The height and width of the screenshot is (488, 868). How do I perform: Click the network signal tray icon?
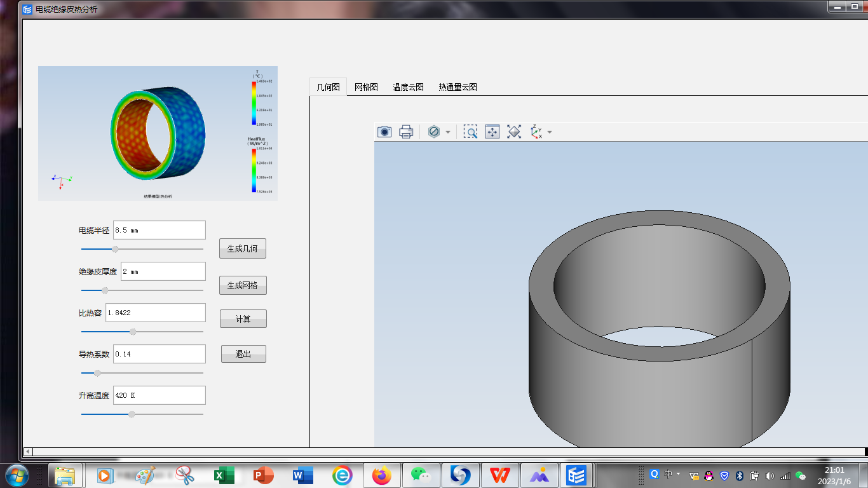point(785,475)
